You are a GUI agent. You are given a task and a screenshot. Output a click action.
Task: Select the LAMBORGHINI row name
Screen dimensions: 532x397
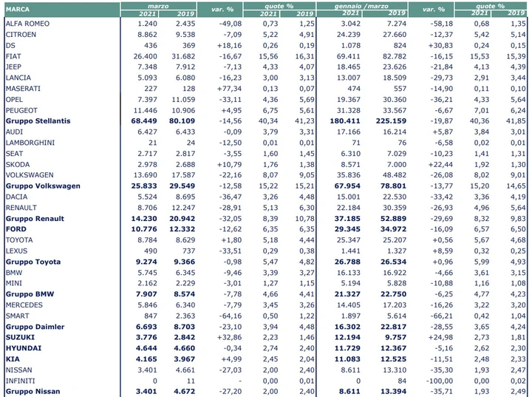pyautogui.click(x=30, y=143)
